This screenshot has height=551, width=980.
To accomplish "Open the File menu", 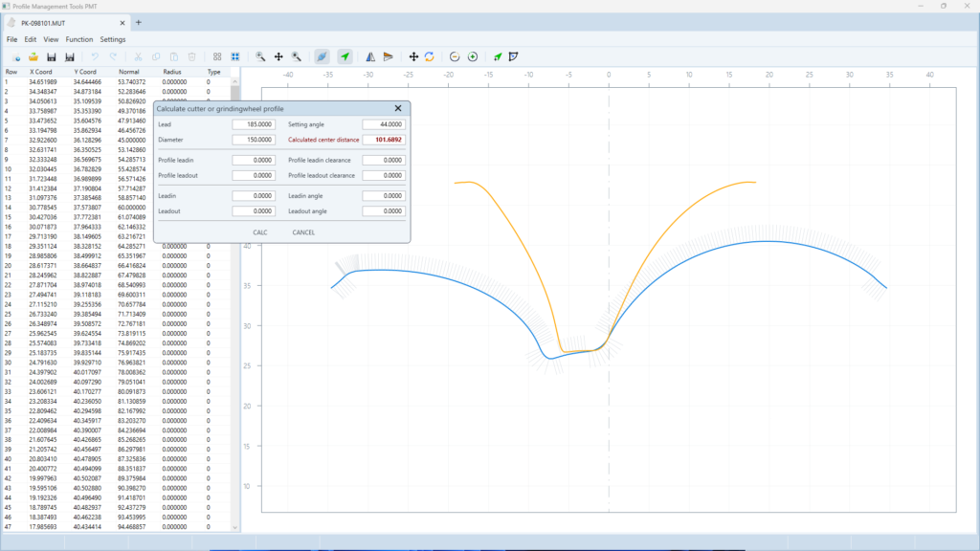I will click(11, 39).
